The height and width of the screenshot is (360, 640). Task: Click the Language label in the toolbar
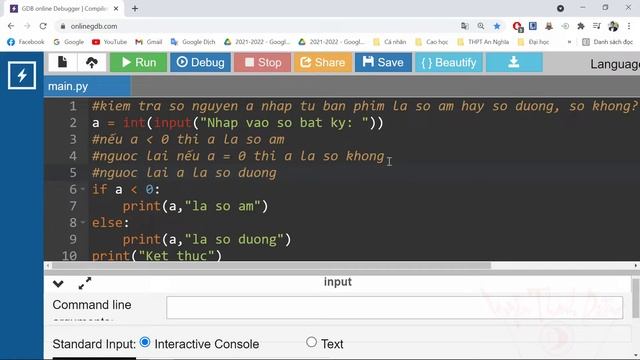click(615, 64)
